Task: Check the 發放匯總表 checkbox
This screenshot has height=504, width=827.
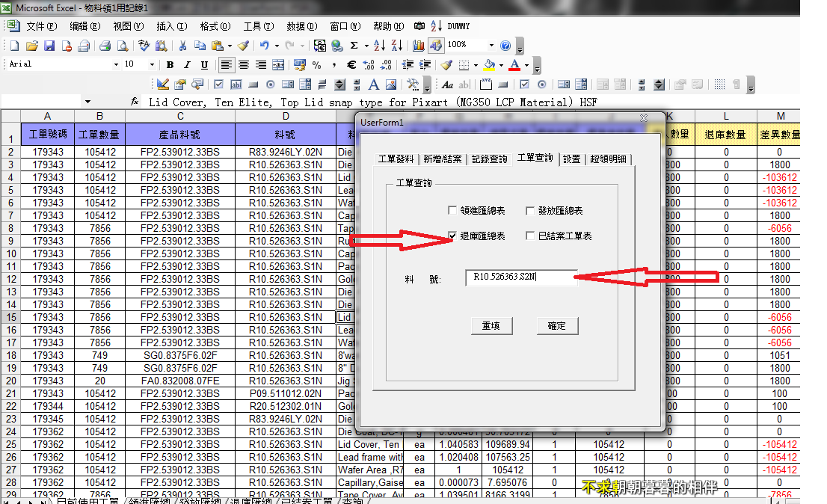Action: pyautogui.click(x=530, y=210)
